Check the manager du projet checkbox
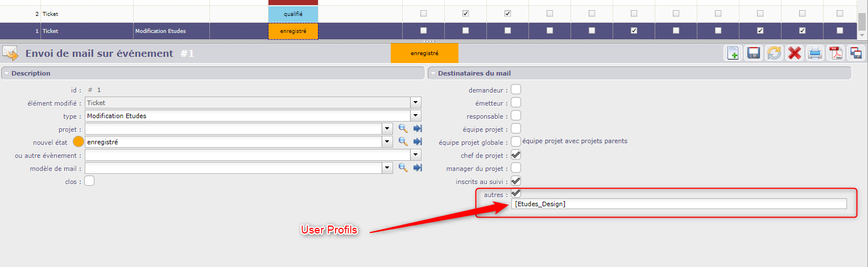This screenshot has height=267, width=868. pyautogui.click(x=516, y=168)
